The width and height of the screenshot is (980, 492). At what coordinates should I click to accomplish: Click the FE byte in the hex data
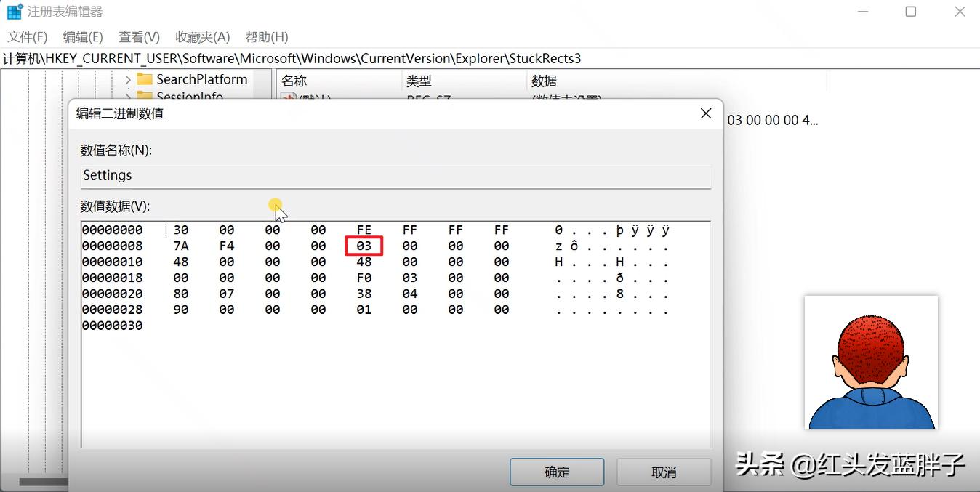pyautogui.click(x=364, y=230)
